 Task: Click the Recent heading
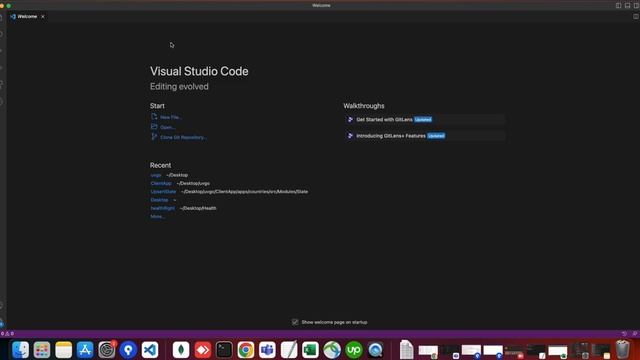click(160, 165)
